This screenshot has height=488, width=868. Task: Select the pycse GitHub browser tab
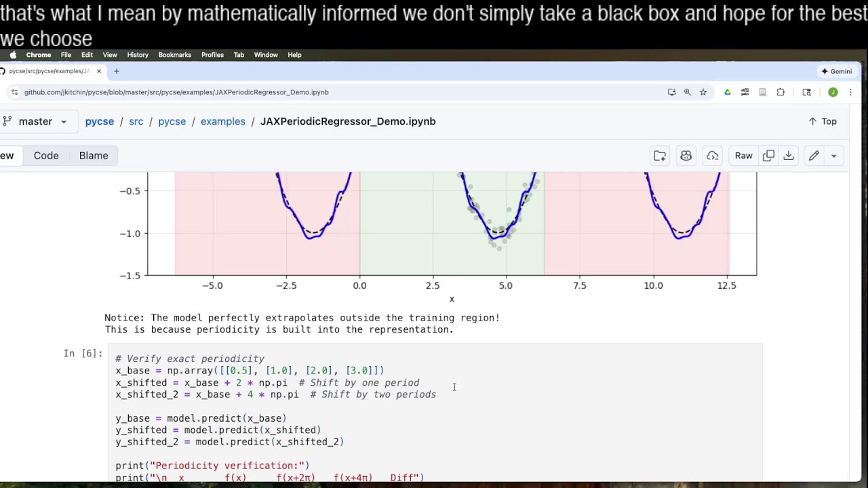click(x=49, y=71)
